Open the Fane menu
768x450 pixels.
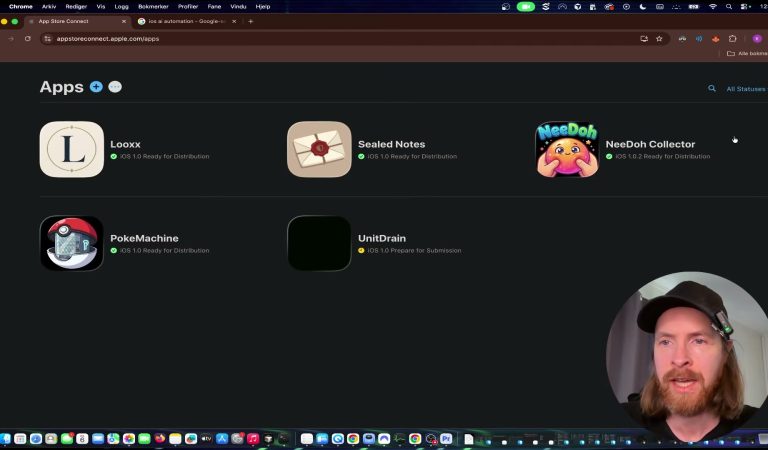[214, 6]
